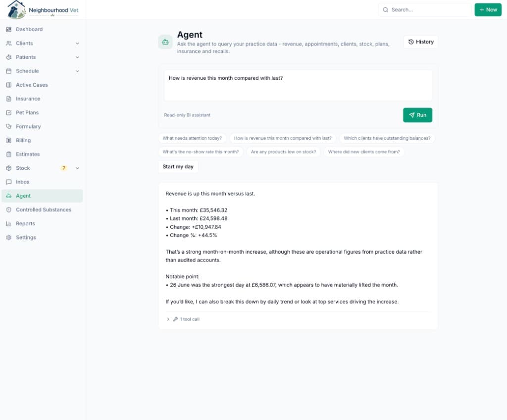507x420 pixels.
Task: Click the Start my day button
Action: (x=178, y=167)
